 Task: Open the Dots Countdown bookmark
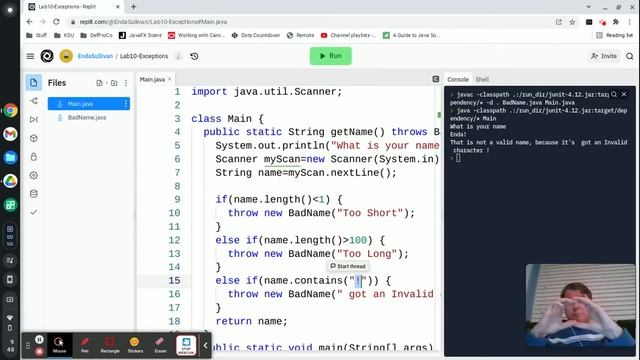tap(256, 36)
